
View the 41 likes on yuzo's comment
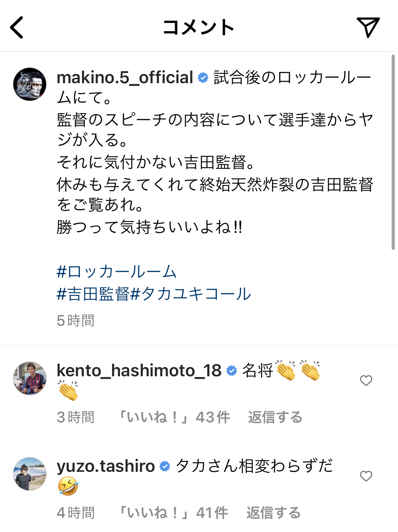click(173, 513)
